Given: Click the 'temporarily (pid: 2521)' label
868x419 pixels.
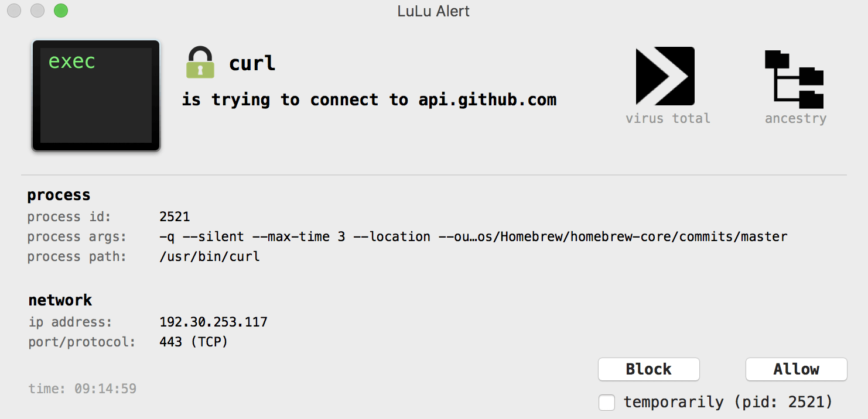Looking at the screenshot, I should click(x=728, y=402).
